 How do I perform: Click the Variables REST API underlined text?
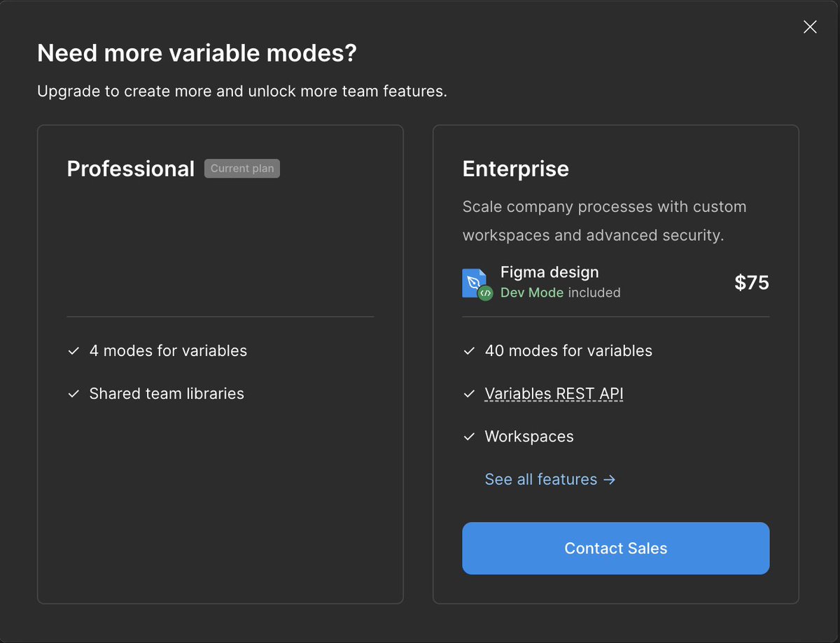pos(554,394)
